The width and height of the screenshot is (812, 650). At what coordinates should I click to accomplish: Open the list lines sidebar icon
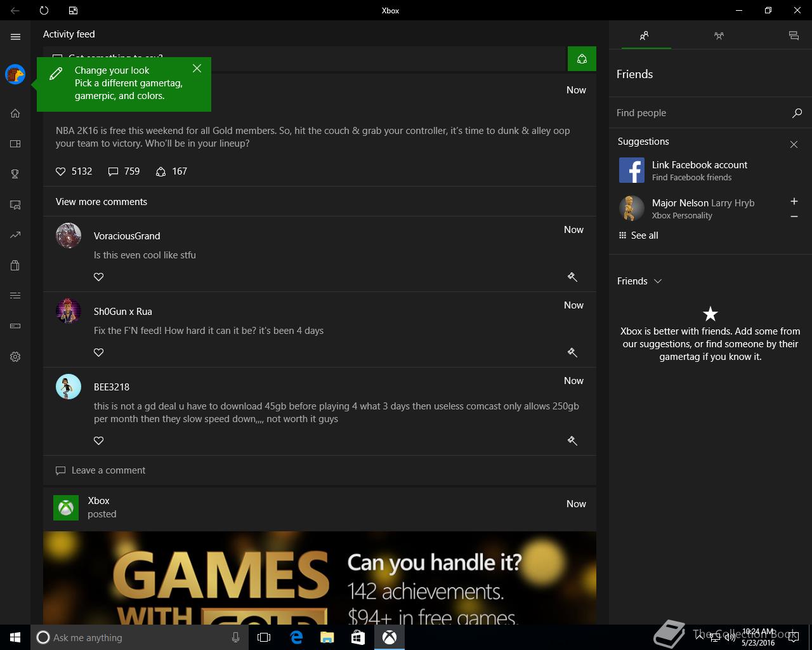click(x=15, y=296)
